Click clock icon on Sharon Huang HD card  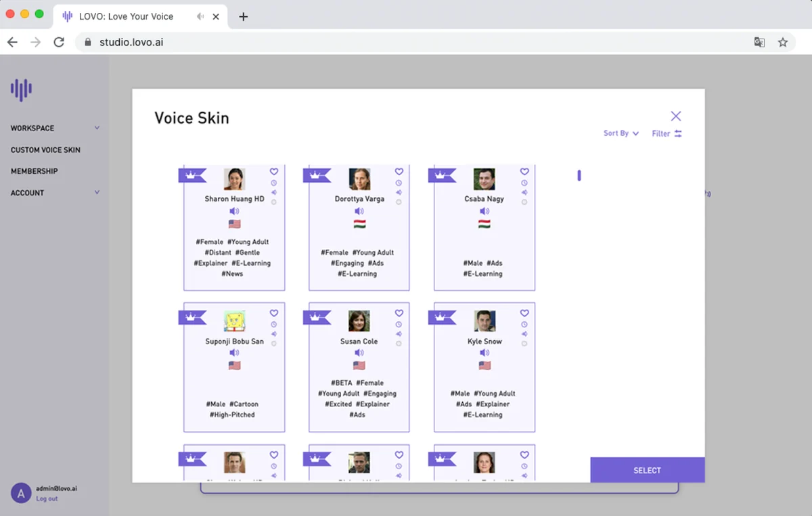coord(274,183)
